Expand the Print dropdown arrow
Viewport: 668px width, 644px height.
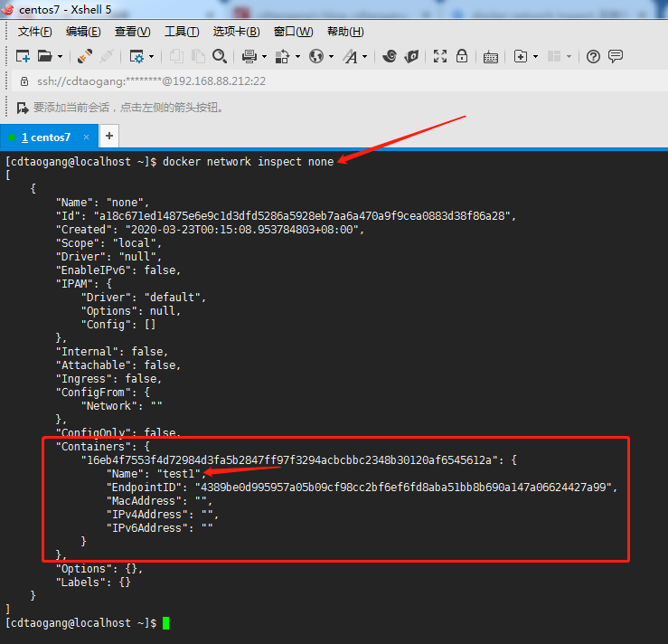pos(265,56)
